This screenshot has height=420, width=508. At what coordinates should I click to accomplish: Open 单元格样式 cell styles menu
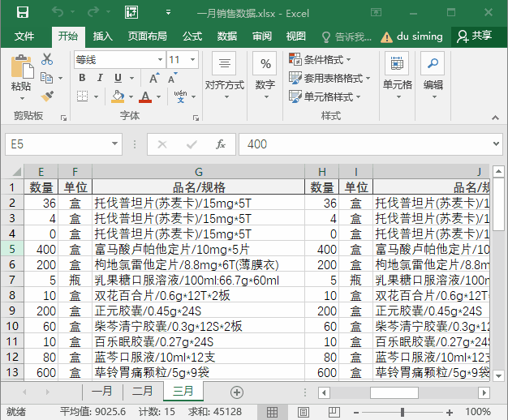(325, 96)
